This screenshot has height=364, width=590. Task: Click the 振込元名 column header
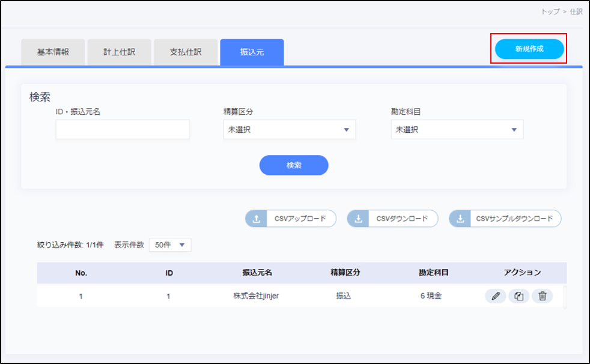[257, 273]
